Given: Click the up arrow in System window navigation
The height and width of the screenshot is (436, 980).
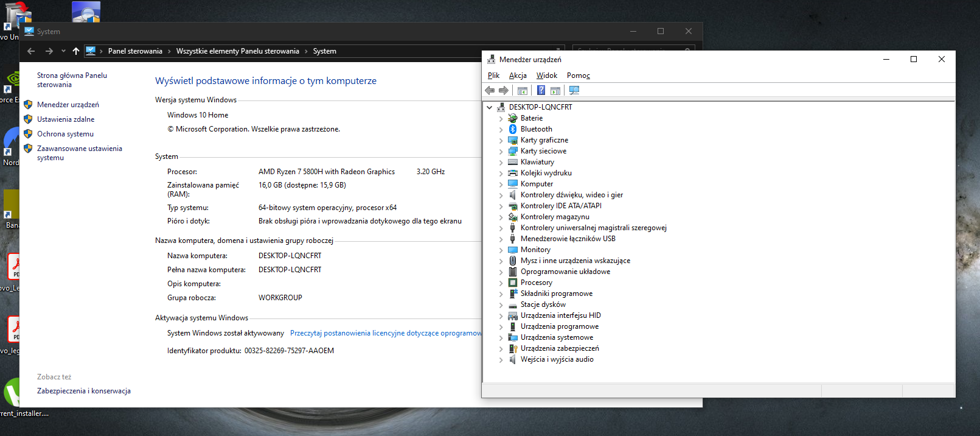Looking at the screenshot, I should [x=76, y=51].
